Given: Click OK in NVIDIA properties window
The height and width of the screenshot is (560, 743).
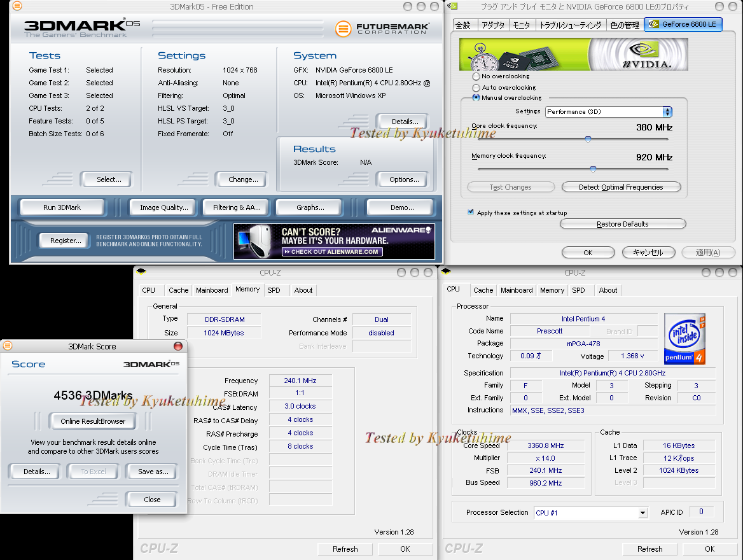Looking at the screenshot, I should (588, 253).
